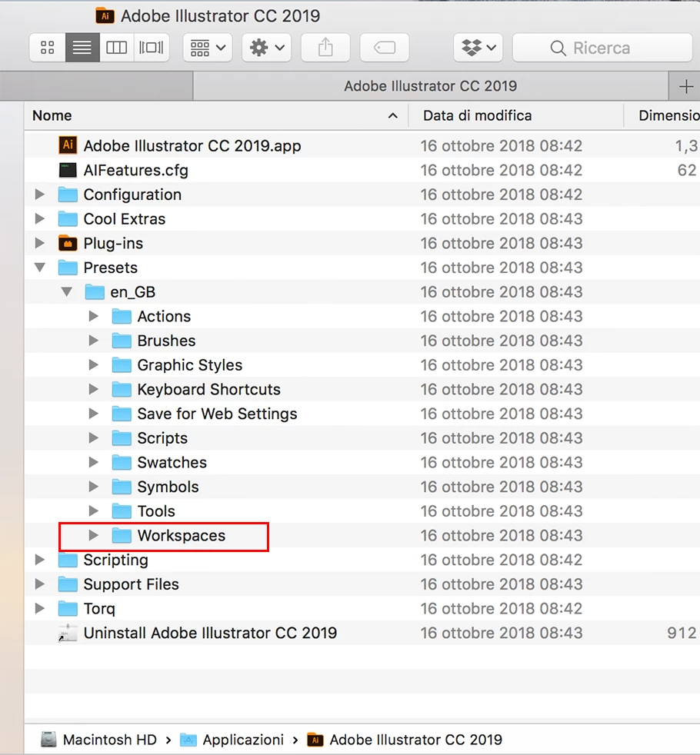700x755 pixels.
Task: Select the AIFeatures.cfg file icon
Action: [x=68, y=170]
